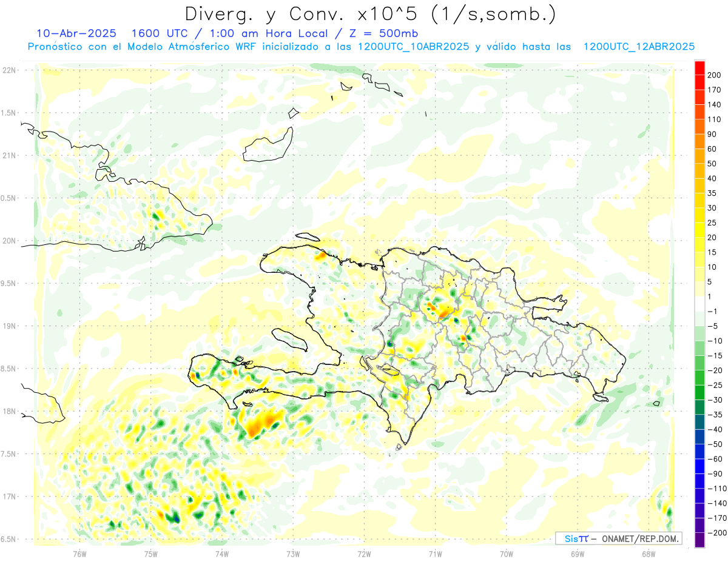
Task: Click the "75W" longitude label
Action: (x=151, y=554)
